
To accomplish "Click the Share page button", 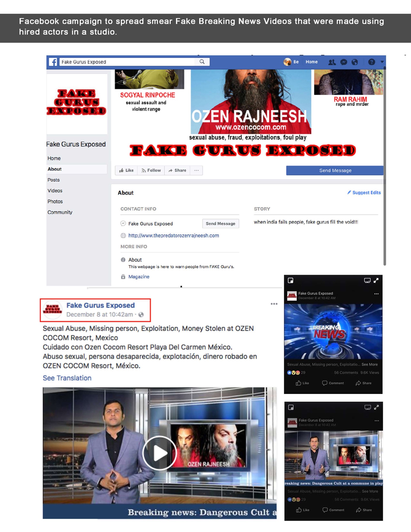I will pyautogui.click(x=177, y=170).
